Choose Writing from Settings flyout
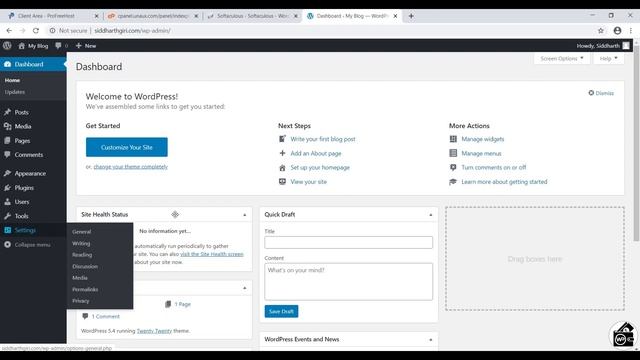Image resolution: width=640 pixels, height=360 pixels. tap(81, 243)
